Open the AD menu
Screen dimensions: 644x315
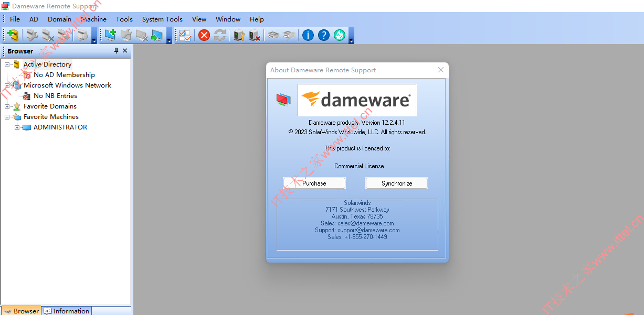(x=34, y=19)
